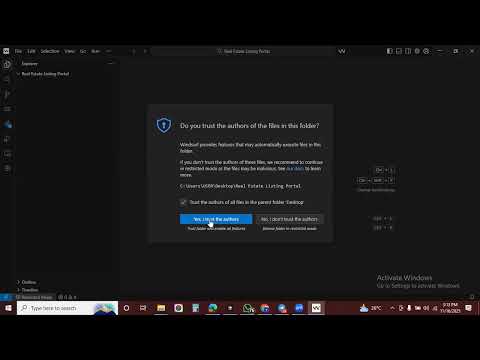
Task: Open the Selection menu
Action: click(x=50, y=51)
